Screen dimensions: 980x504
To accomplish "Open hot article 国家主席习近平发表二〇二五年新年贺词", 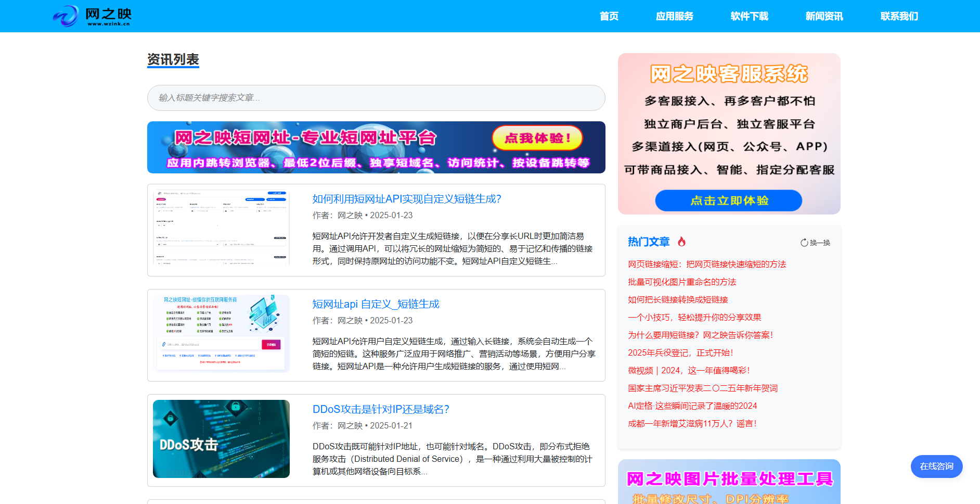I will [x=703, y=388].
